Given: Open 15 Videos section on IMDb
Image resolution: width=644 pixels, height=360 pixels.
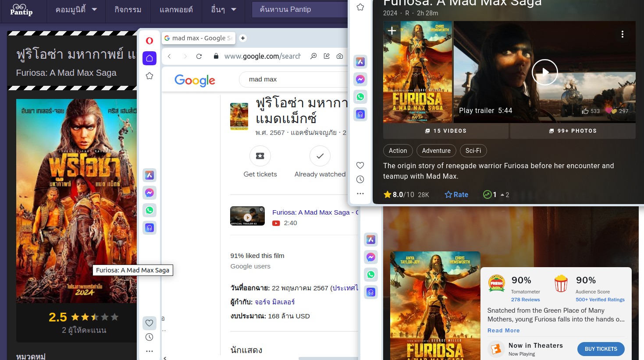Looking at the screenshot, I should [x=446, y=131].
